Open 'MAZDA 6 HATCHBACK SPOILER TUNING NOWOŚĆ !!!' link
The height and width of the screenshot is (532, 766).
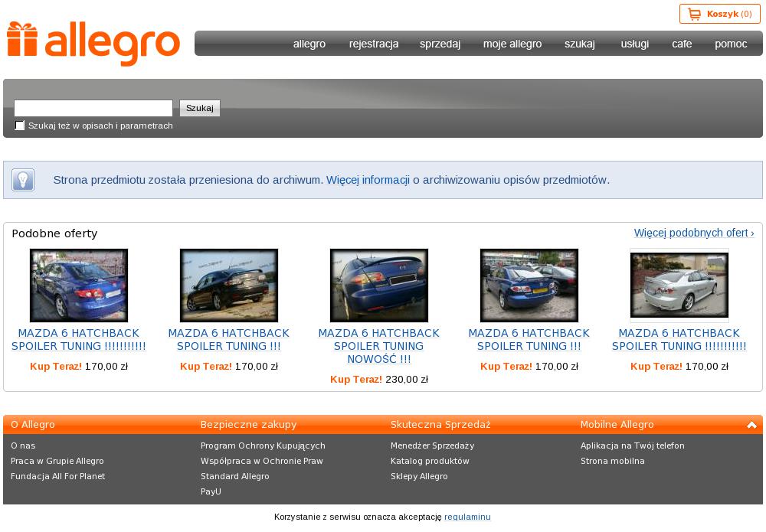[379, 346]
